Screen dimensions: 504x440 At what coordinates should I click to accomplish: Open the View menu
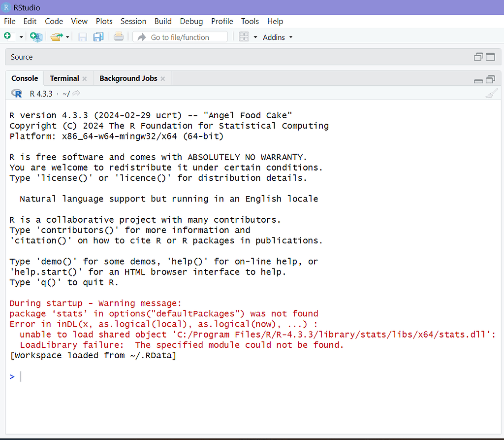pos(79,21)
